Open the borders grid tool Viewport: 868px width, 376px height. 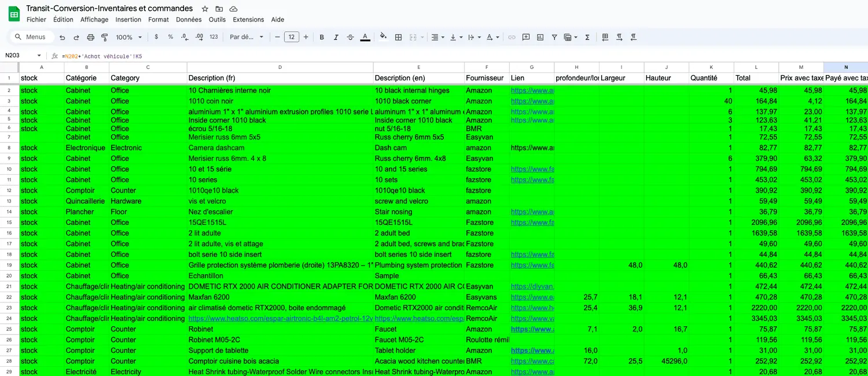398,37
